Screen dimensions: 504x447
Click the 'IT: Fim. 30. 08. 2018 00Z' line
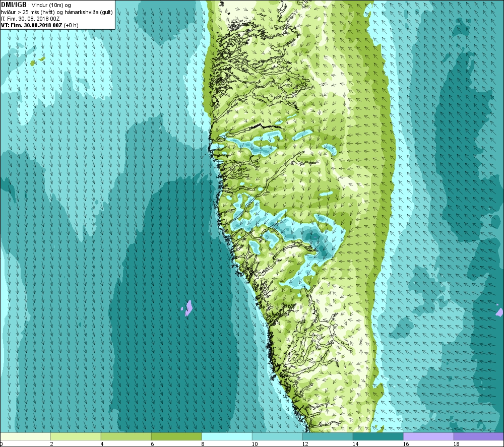point(30,19)
